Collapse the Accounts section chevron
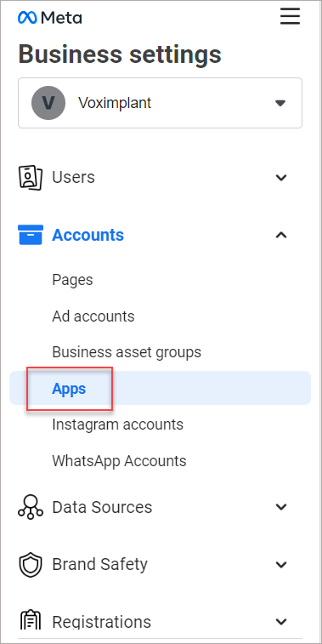This screenshot has height=644, width=322. (281, 235)
